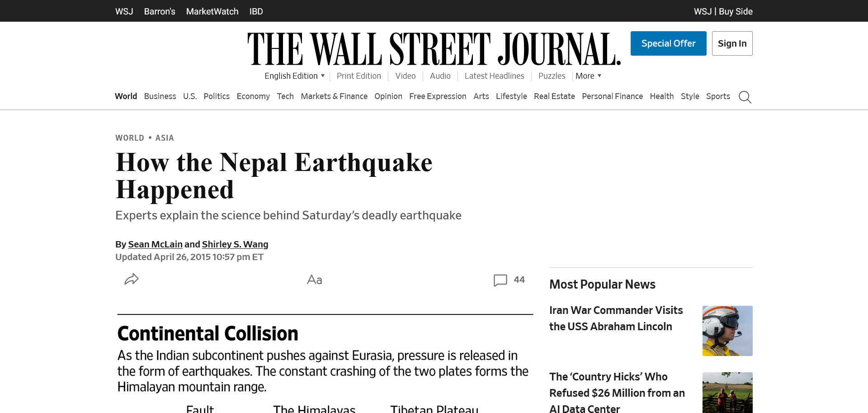Click the ASIA breadcrumb label
The height and width of the screenshot is (413, 868).
point(165,138)
